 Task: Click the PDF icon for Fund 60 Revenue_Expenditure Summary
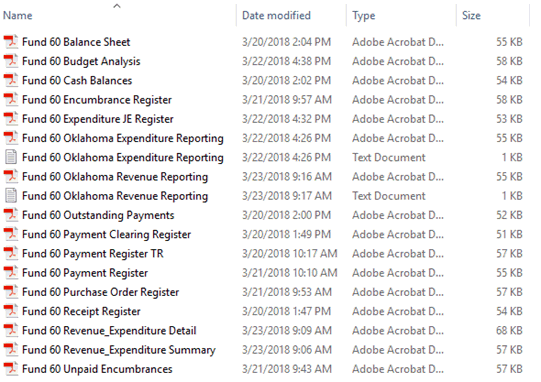coord(11,350)
